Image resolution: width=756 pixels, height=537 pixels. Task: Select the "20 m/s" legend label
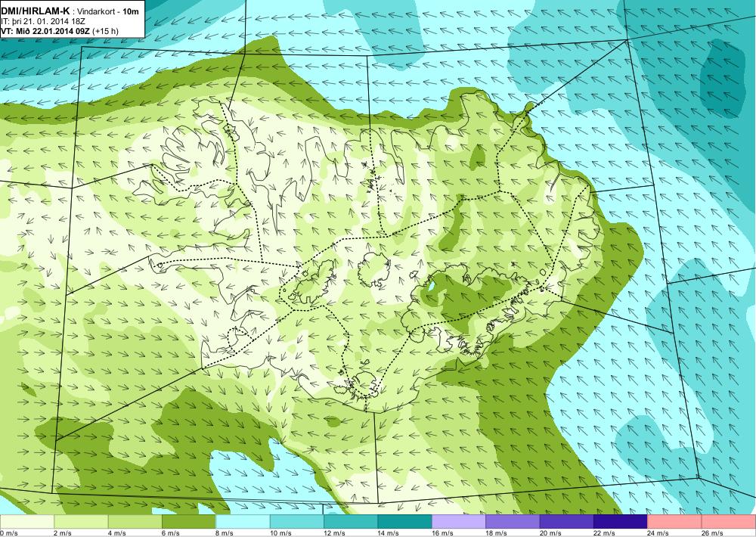(x=550, y=533)
